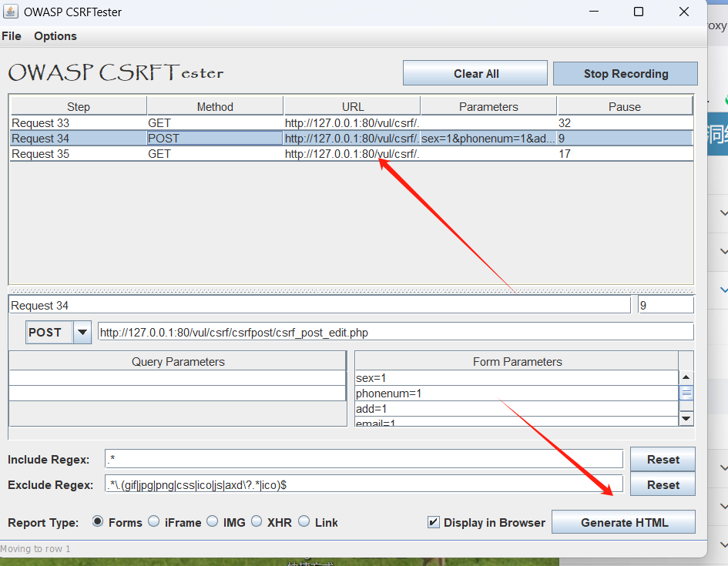This screenshot has height=566, width=728.
Task: Click the pause value 32 cell
Action: point(625,123)
